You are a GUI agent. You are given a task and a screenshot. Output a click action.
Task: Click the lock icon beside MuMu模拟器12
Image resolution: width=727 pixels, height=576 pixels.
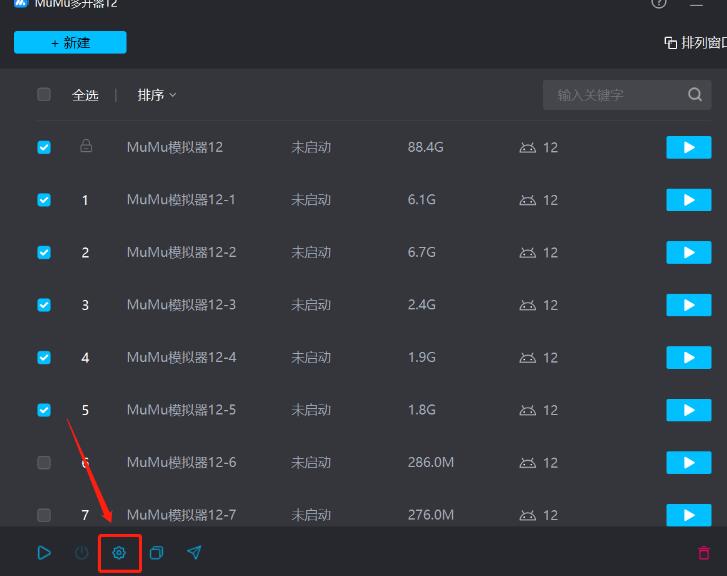[x=86, y=147]
